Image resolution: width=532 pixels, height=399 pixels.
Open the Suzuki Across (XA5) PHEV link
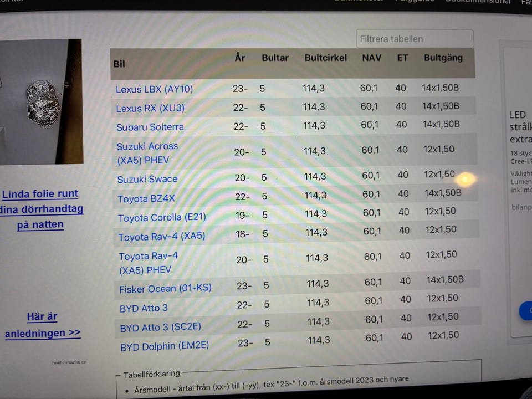[x=147, y=153]
